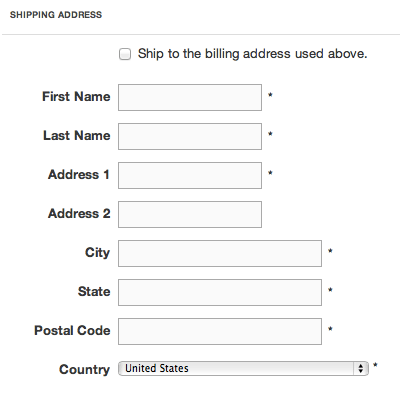Select the Address 1 input field
The width and height of the screenshot is (400, 397).
(190, 175)
